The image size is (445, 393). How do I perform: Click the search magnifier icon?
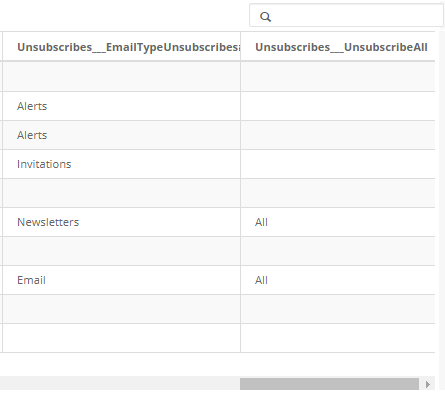(x=265, y=17)
